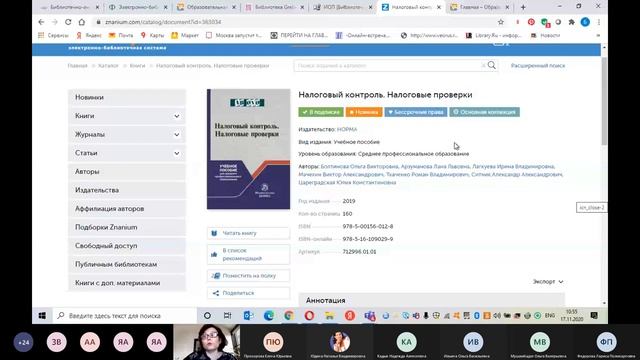Show the +24 more participants bubble
Image resolution: width=640 pixels, height=360 pixels.
tap(23, 342)
